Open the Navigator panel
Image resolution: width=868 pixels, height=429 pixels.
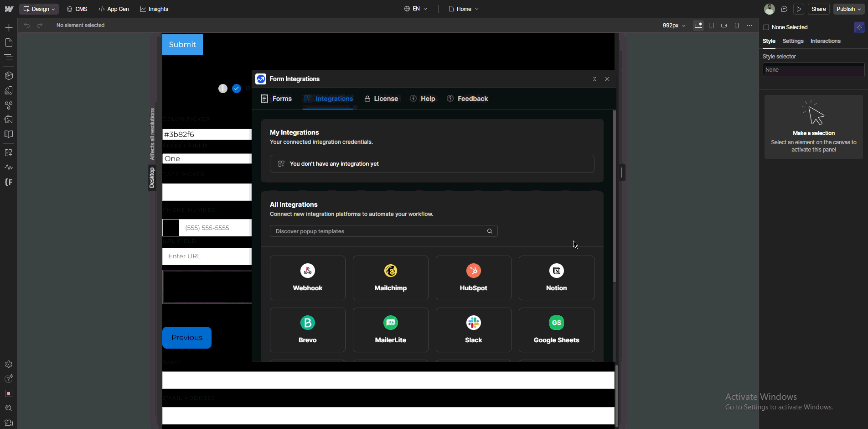(9, 57)
